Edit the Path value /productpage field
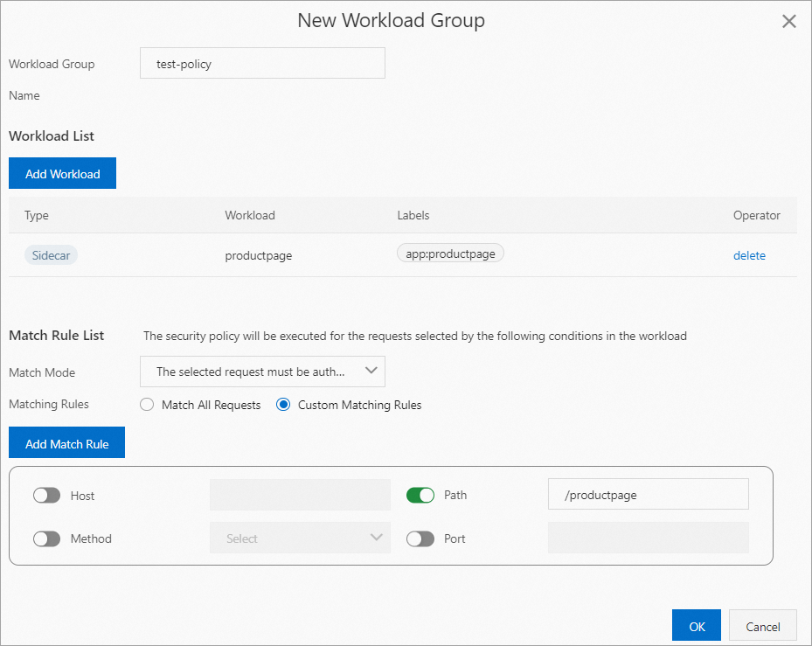812x646 pixels. [x=648, y=494]
